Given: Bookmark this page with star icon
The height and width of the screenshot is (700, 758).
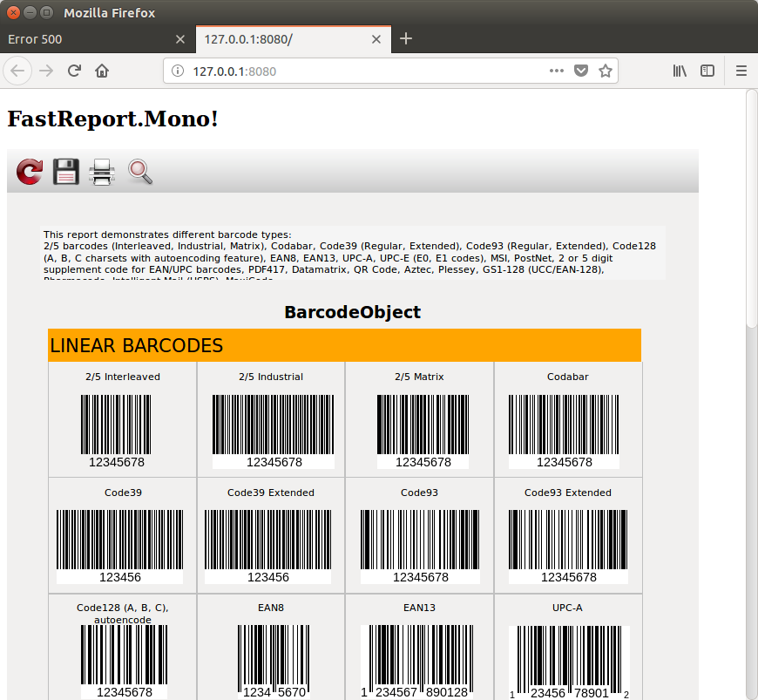Looking at the screenshot, I should pyautogui.click(x=606, y=71).
